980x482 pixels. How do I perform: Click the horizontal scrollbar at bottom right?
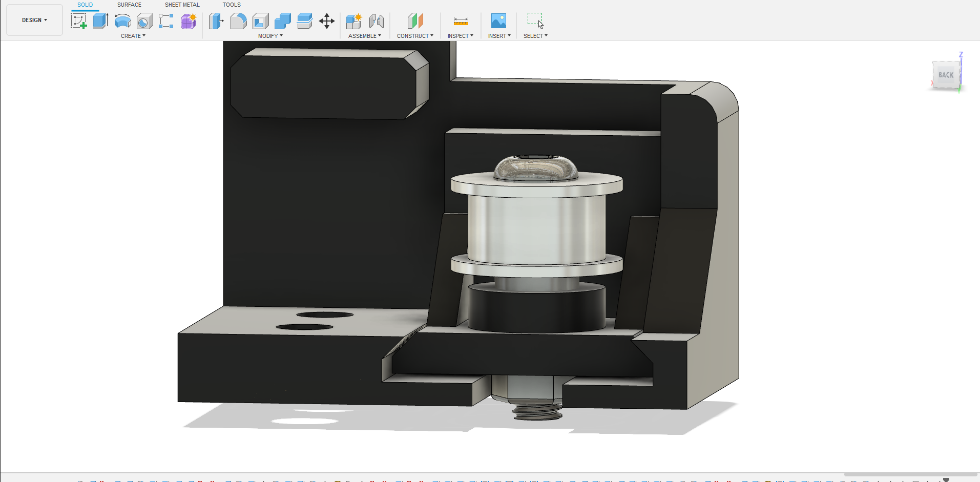pos(910,474)
